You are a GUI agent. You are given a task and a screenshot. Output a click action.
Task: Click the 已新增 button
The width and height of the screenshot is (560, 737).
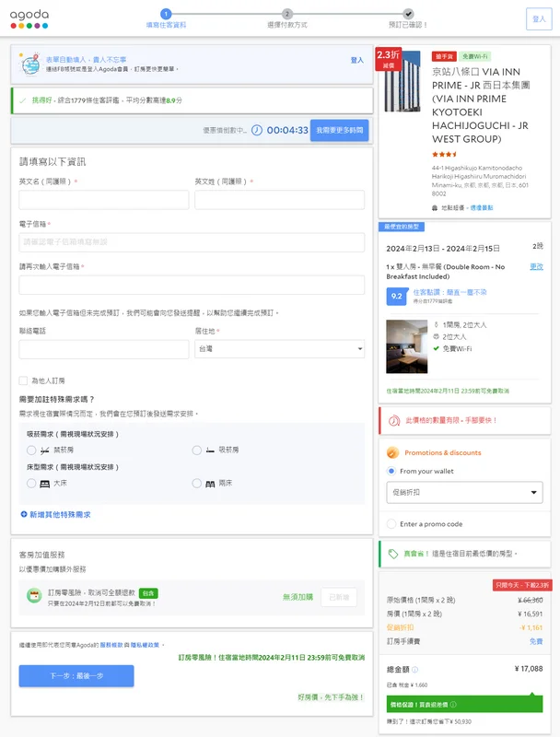[x=339, y=597]
